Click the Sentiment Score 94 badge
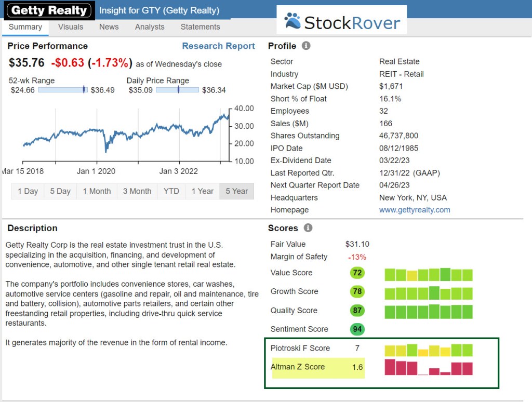The image size is (532, 402). pos(357,329)
